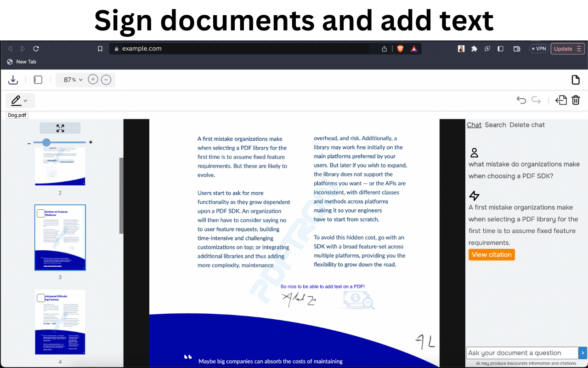Select the pen signature tool
This screenshot has height=368, width=588.
point(16,100)
